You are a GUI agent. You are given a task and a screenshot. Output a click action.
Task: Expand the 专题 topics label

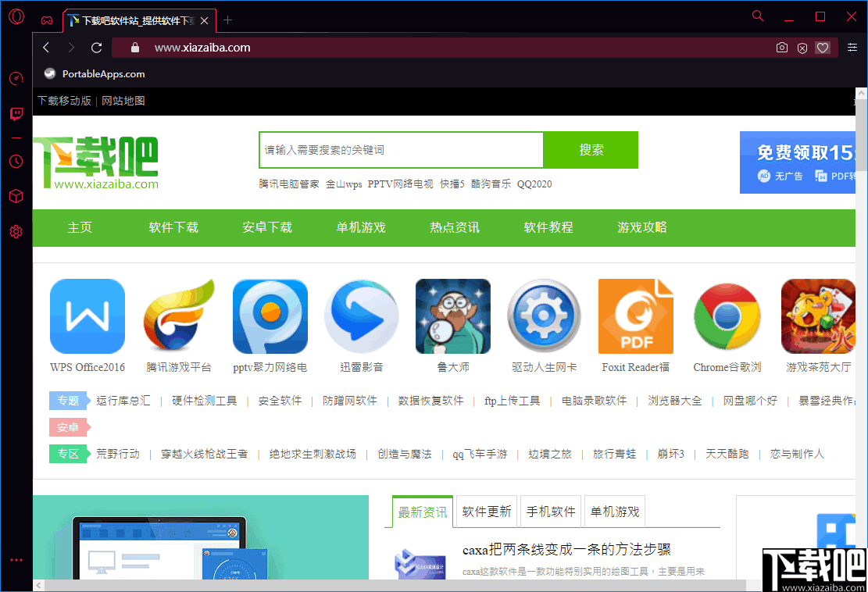tap(69, 401)
